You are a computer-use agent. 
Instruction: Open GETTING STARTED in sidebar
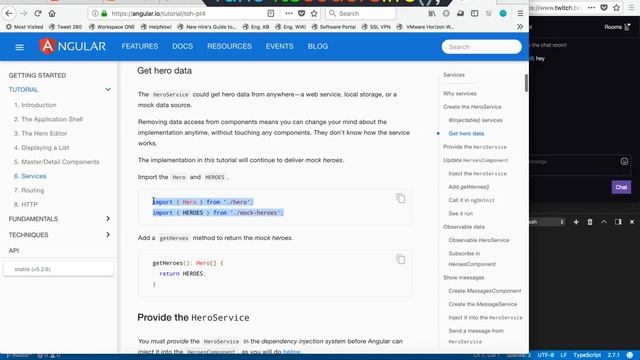(x=37, y=76)
